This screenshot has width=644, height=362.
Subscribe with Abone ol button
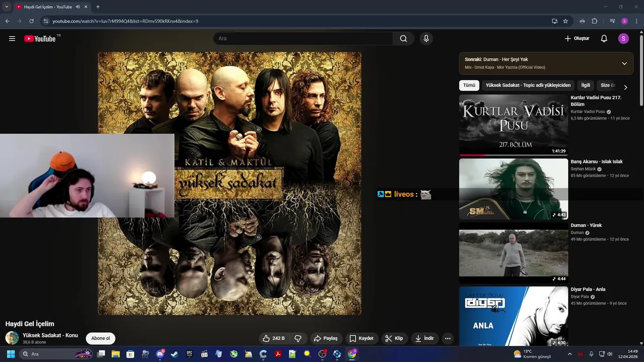pos(101,338)
